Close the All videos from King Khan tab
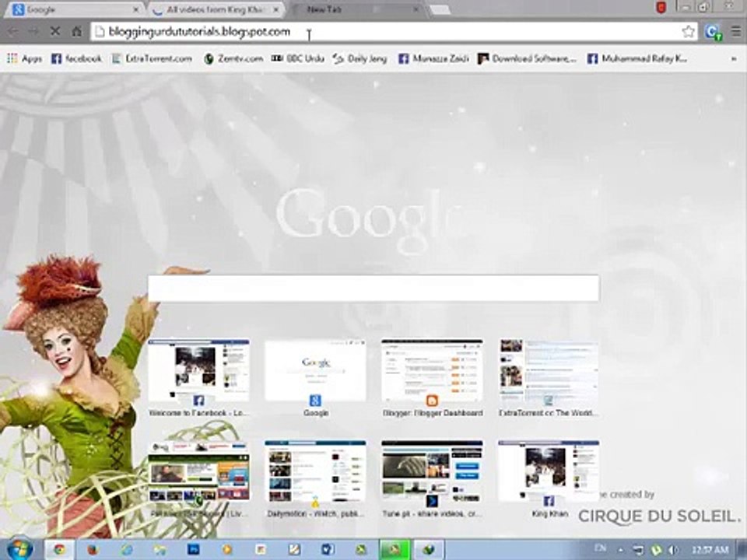This screenshot has width=747, height=560. [275, 9]
